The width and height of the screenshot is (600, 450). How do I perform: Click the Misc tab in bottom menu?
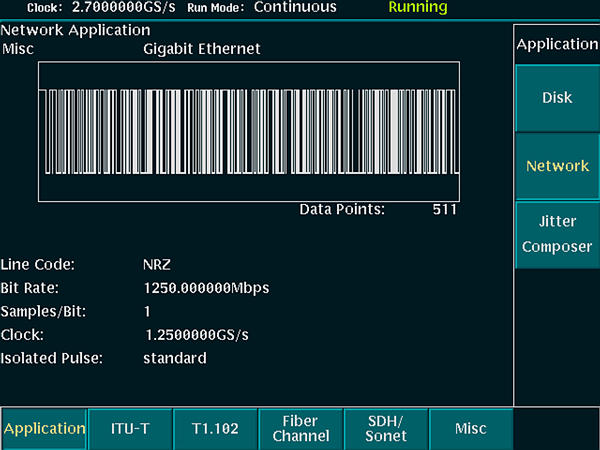[470, 428]
